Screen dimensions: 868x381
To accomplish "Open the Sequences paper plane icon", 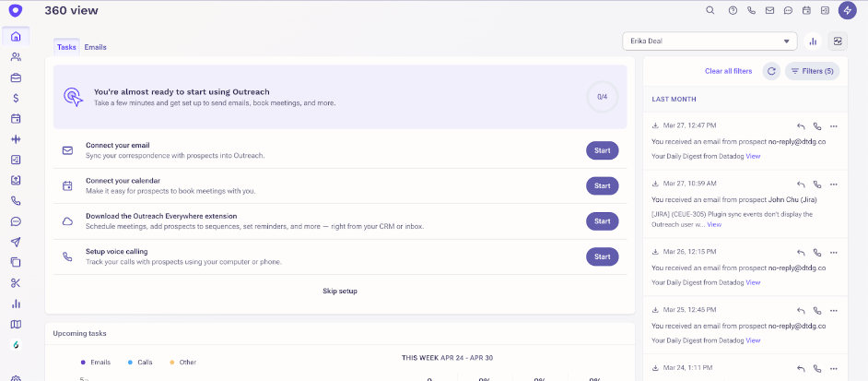I will pos(16,242).
